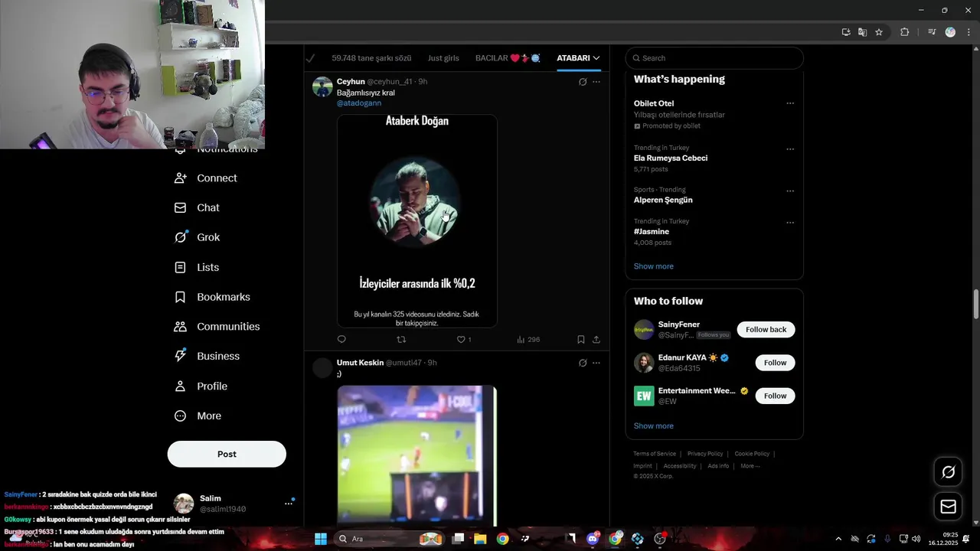Open Discord from the taskbar
This screenshot has width=980, height=551.
(x=593, y=539)
